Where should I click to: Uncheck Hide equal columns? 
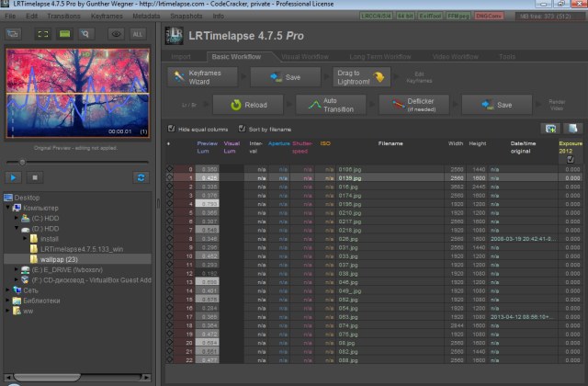171,129
